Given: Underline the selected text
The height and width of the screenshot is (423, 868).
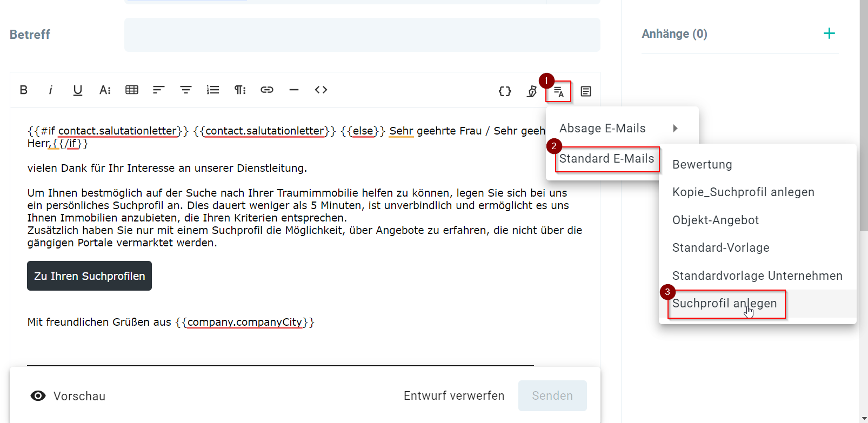Looking at the screenshot, I should (78, 90).
